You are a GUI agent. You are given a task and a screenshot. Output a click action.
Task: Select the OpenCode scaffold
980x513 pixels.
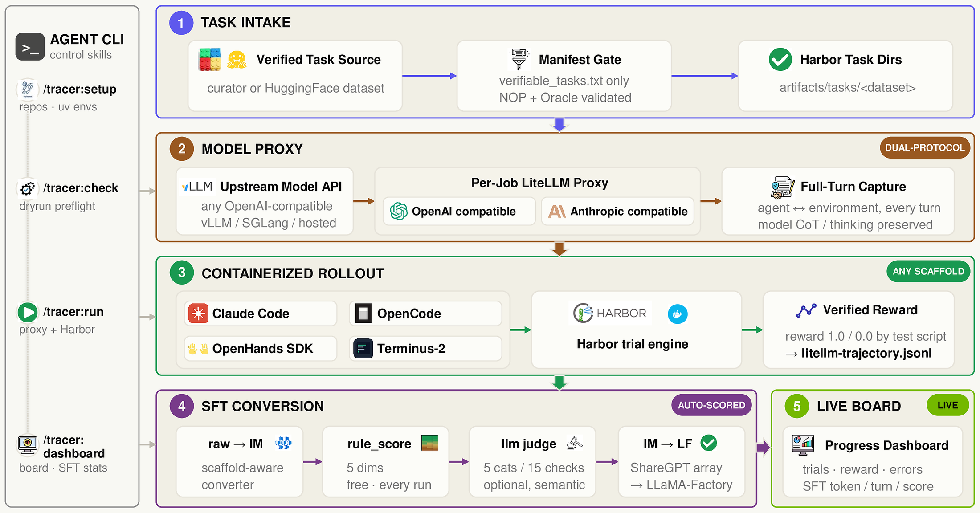[425, 313]
